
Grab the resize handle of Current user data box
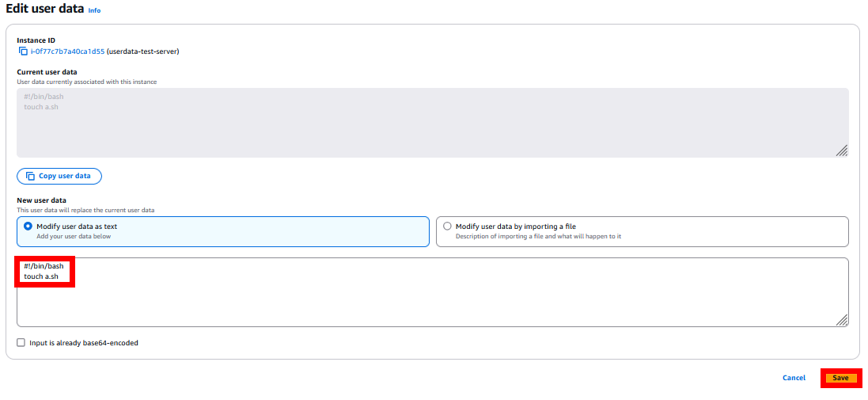841,150
